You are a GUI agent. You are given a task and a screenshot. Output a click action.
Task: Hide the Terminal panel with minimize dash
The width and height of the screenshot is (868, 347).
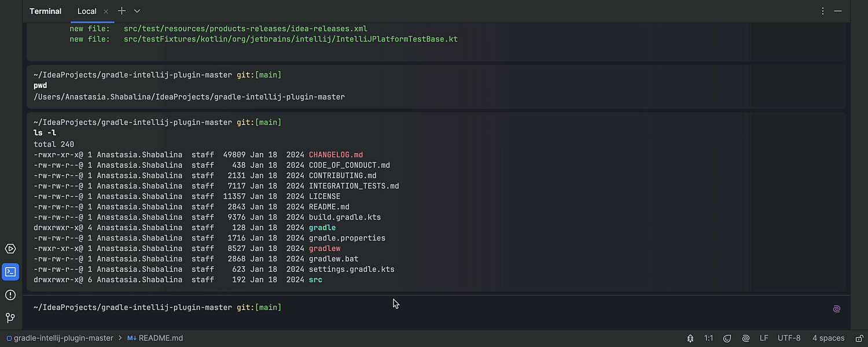838,11
